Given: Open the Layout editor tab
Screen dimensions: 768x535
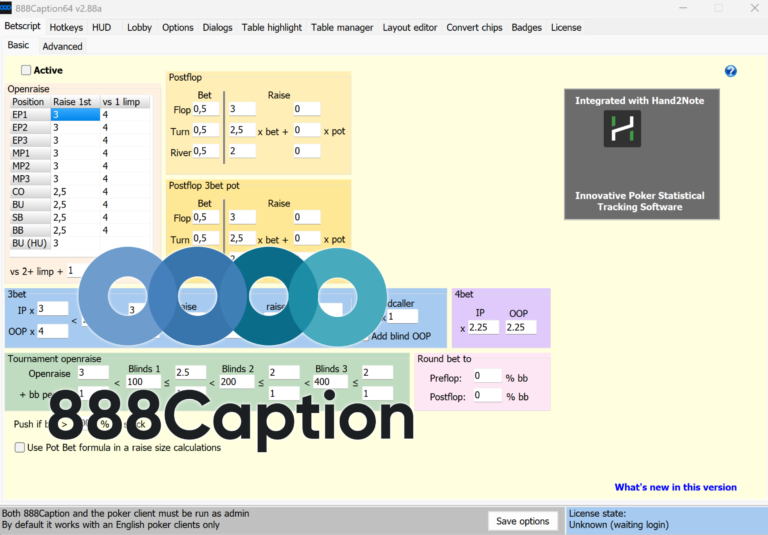Looking at the screenshot, I should pyautogui.click(x=410, y=27).
